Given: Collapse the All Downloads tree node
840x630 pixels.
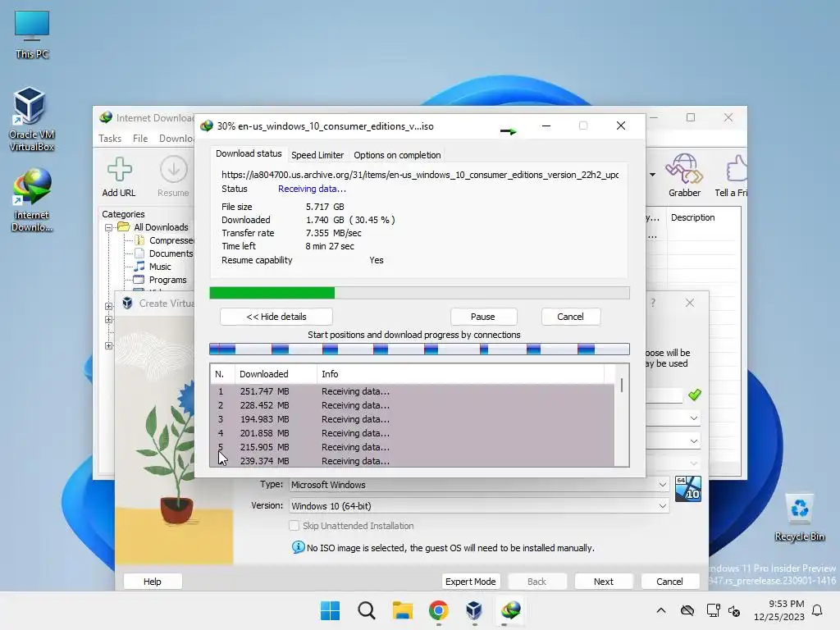Looking at the screenshot, I should coord(109,227).
